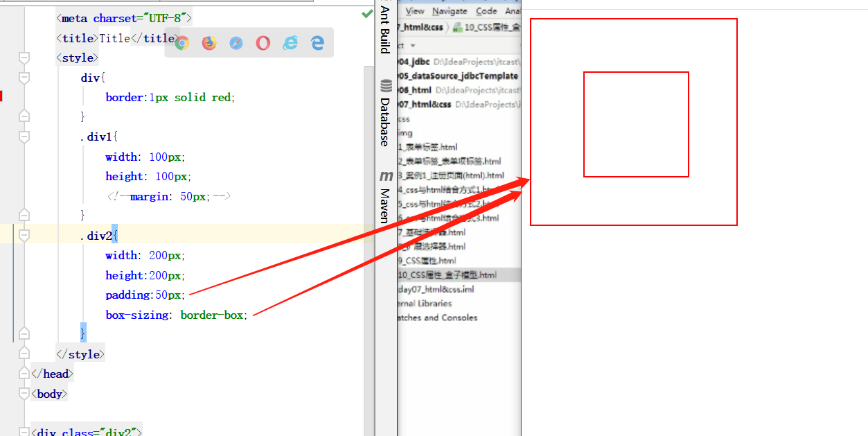Select the 04_jdbc module in tree
868x436 pixels.
click(414, 62)
